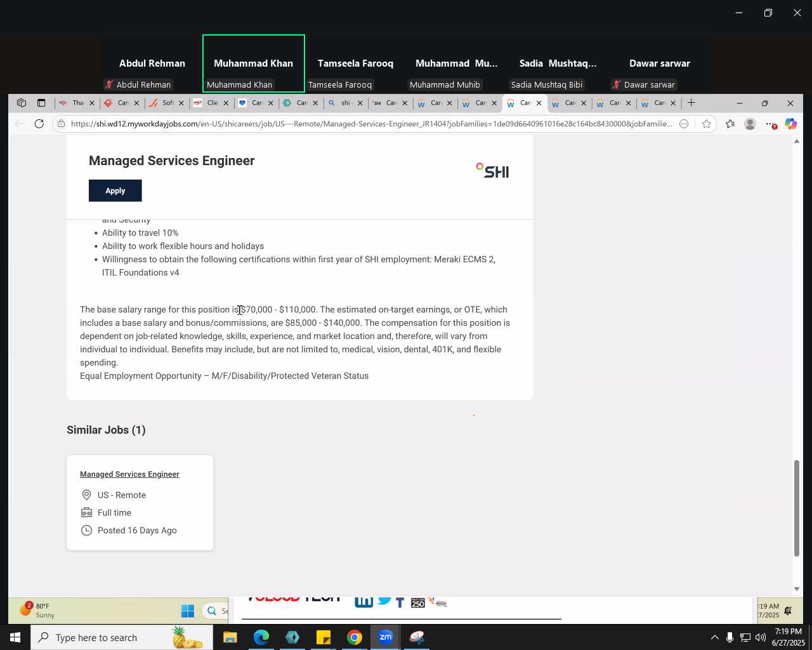Open the clock showing 7:19 PM
Image resolution: width=812 pixels, height=650 pixels.
788,637
